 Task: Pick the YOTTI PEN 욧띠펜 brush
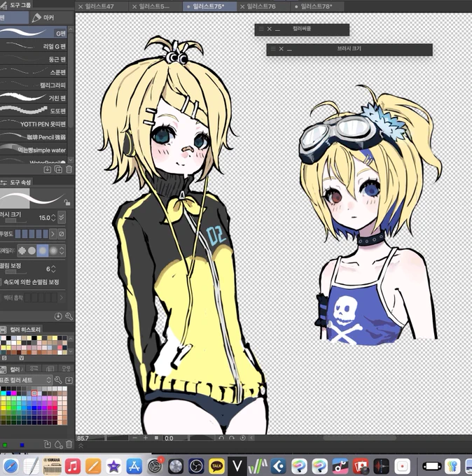[x=34, y=124]
